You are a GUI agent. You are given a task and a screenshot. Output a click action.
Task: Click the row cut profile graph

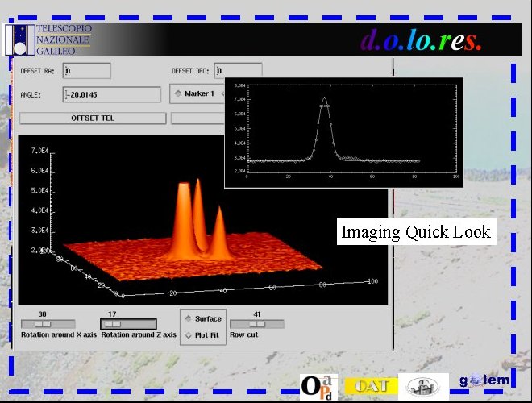point(343,131)
